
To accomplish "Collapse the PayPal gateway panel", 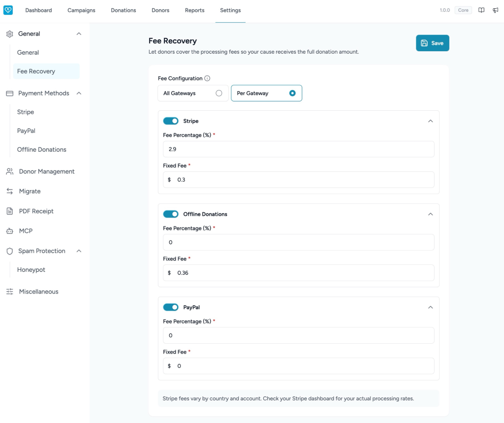I will click(x=430, y=307).
